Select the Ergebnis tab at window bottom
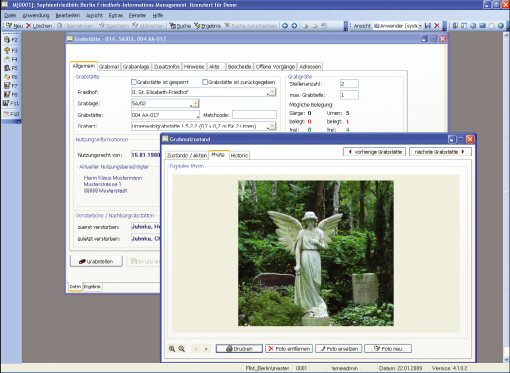Screen dimensions: 510x373 pos(92,287)
